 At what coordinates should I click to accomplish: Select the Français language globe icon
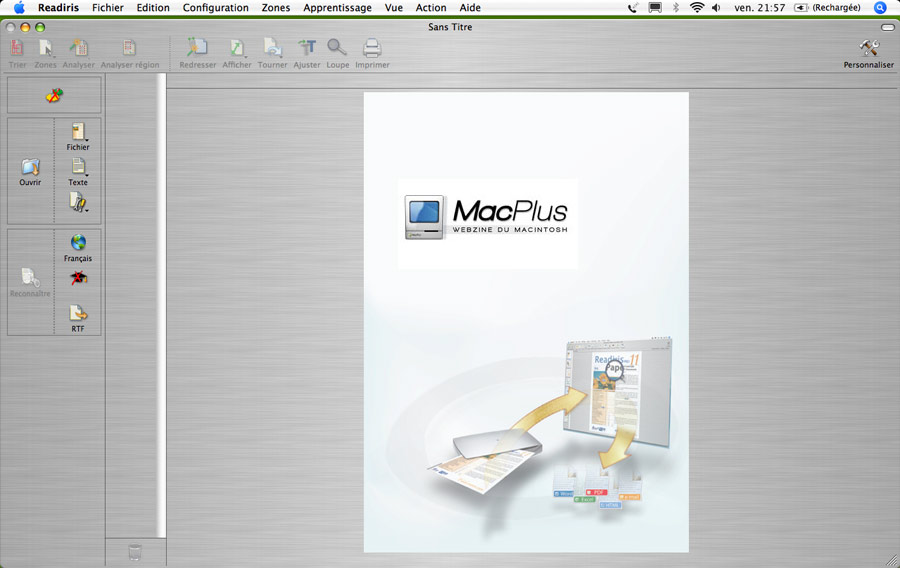coord(78,242)
